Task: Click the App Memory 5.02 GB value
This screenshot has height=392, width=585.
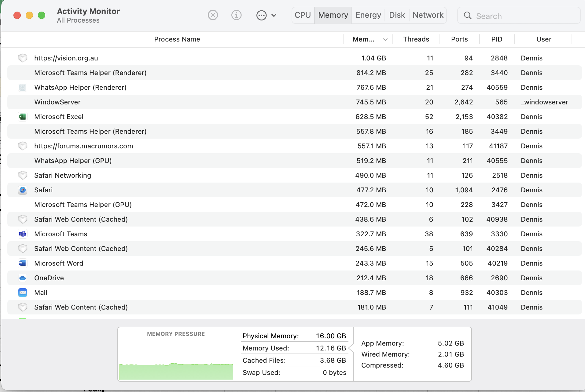Action: [x=451, y=343]
